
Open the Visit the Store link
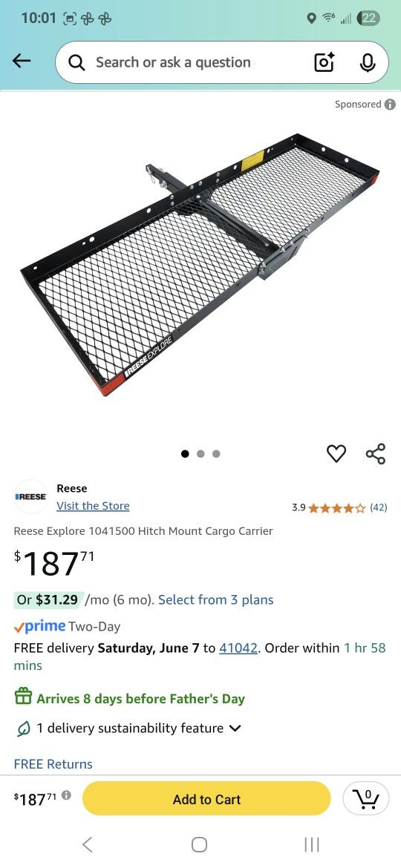(93, 506)
